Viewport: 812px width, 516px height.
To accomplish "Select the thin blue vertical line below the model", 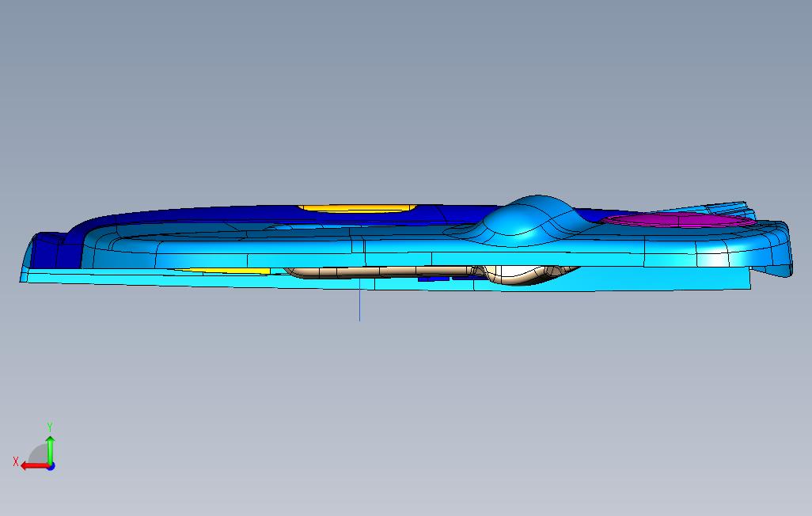I will pyautogui.click(x=359, y=299).
